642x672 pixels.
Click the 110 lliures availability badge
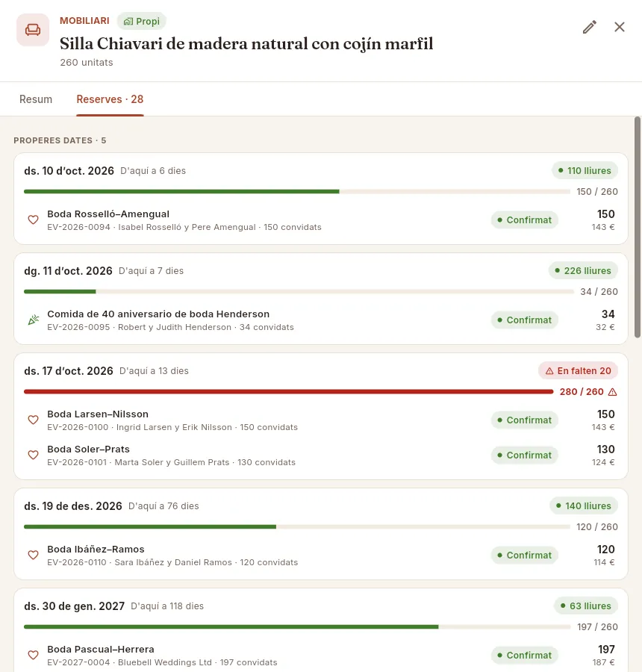tap(585, 170)
